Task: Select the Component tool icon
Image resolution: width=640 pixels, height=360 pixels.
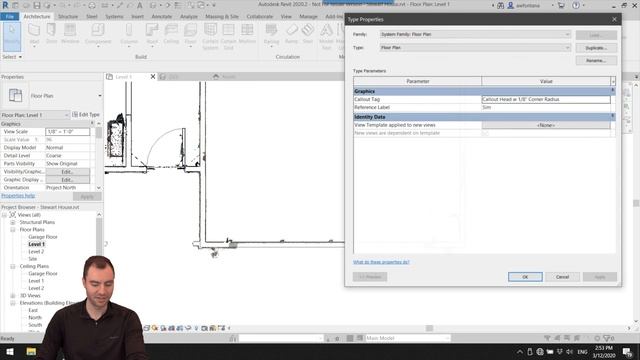Action: (x=98, y=30)
